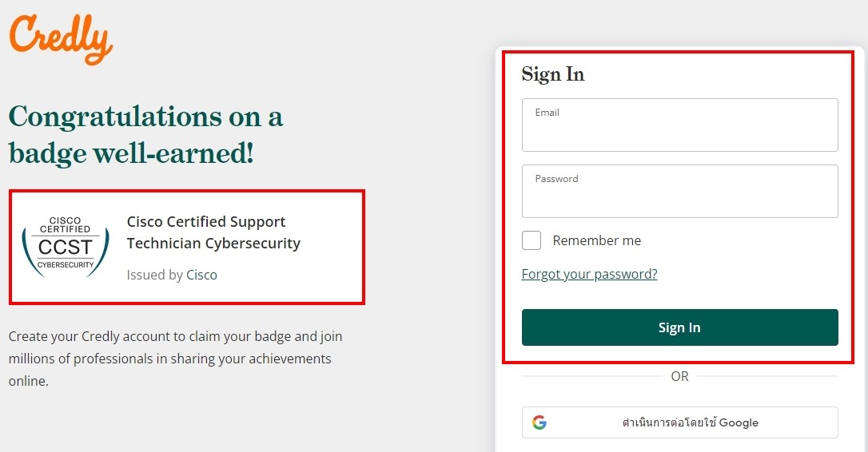This screenshot has width=868, height=452.
Task: Click the orange Credly logo
Action: [x=61, y=38]
